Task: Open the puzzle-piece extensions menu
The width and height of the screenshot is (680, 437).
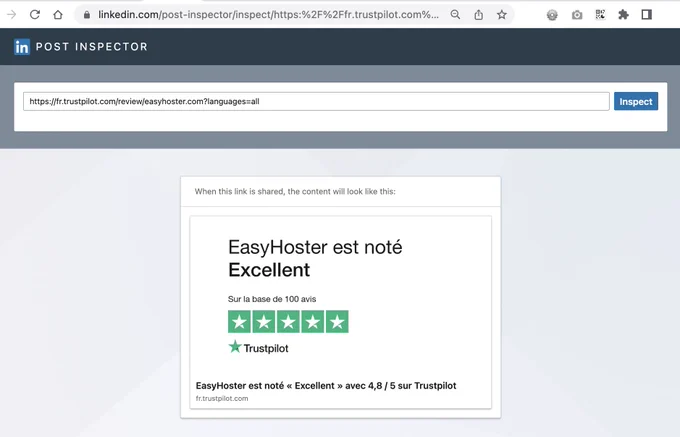Action: 623,15
